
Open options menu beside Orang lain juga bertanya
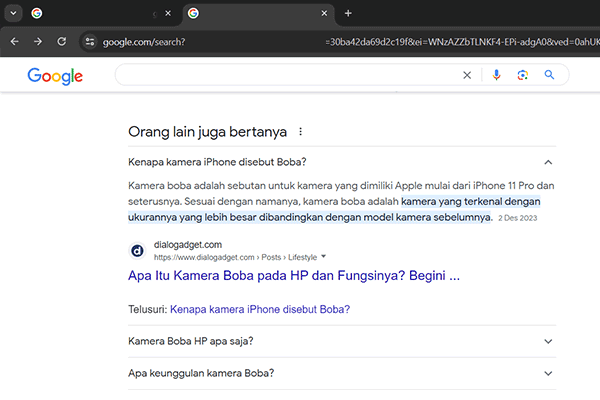click(300, 132)
